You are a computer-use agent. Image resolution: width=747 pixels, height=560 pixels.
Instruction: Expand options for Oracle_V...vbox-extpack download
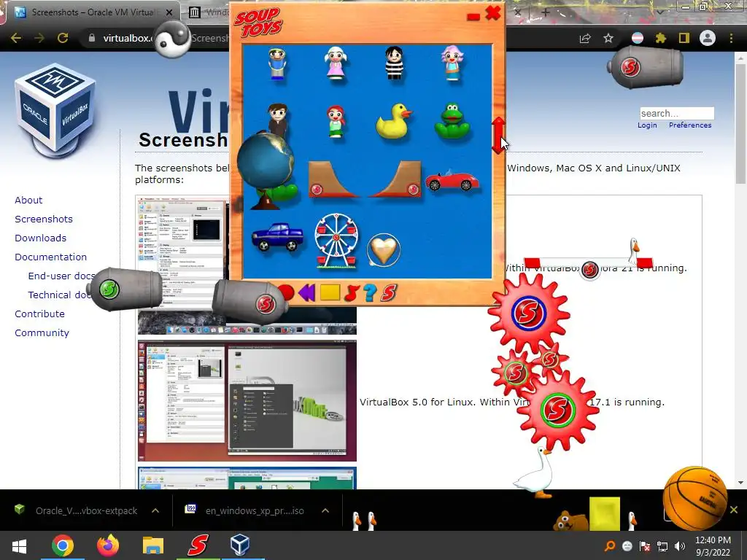155,510
